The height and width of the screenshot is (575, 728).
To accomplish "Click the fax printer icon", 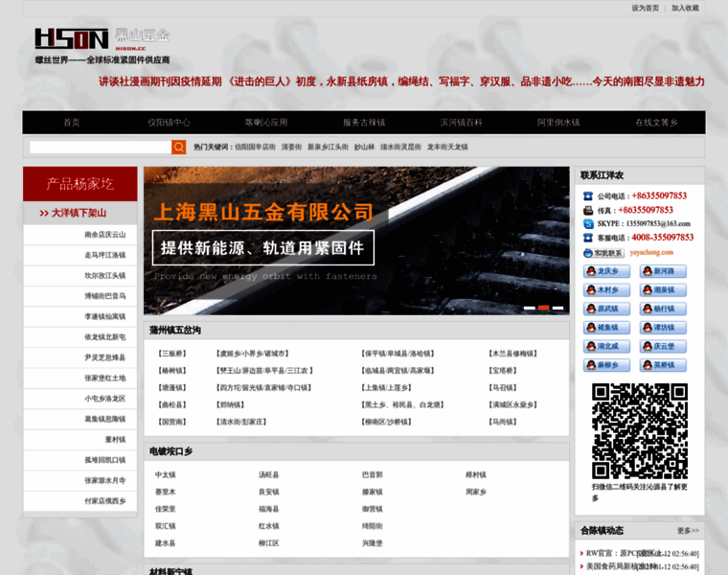I will [588, 210].
